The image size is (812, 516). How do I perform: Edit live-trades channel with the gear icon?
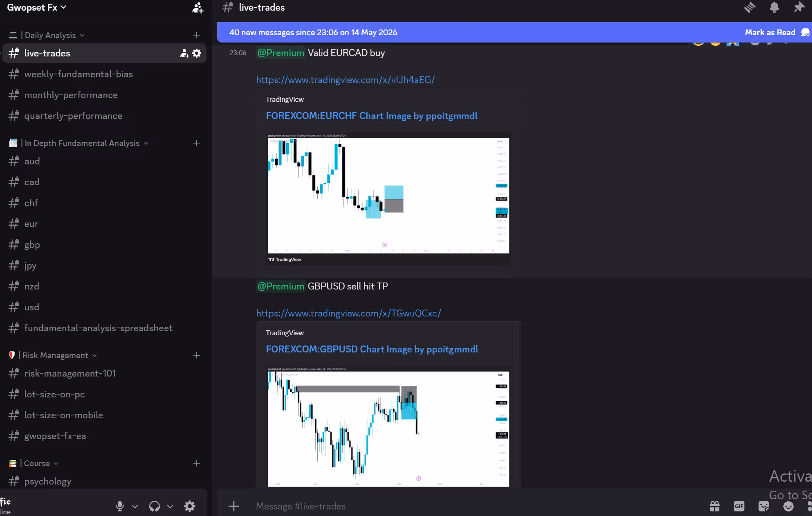point(197,53)
